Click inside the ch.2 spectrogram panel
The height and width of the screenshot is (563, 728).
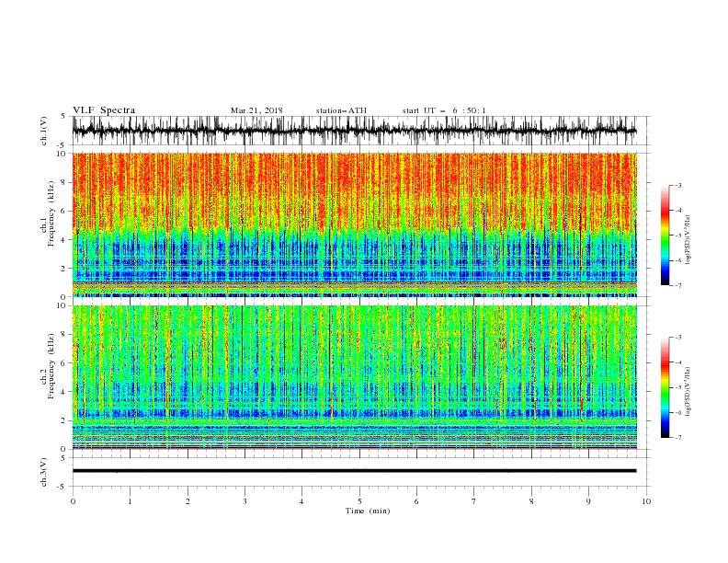click(x=354, y=377)
